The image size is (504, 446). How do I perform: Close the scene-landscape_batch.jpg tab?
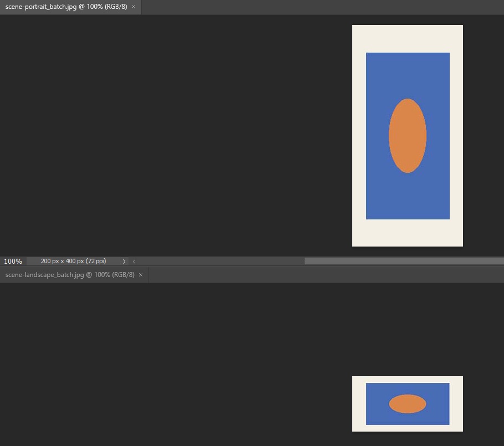tap(141, 275)
